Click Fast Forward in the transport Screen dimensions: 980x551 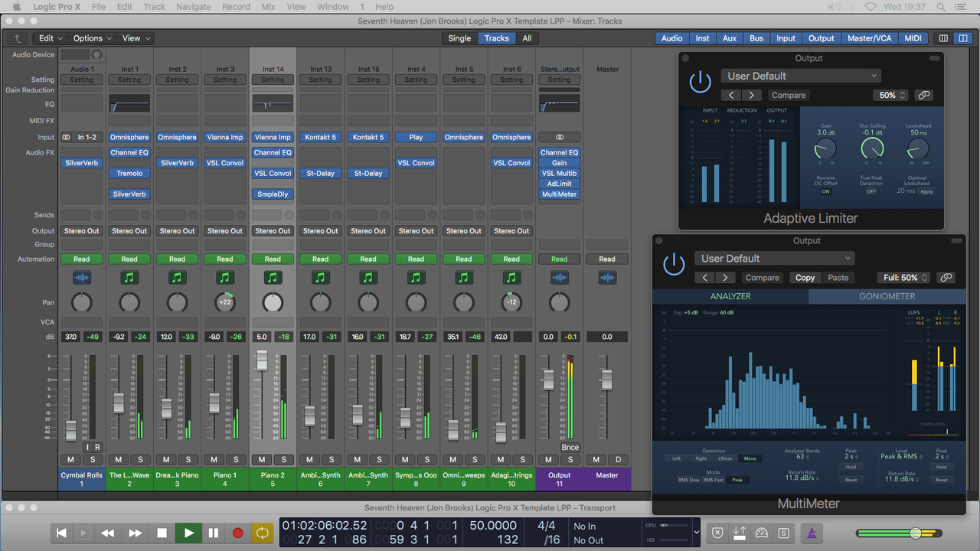[136, 533]
